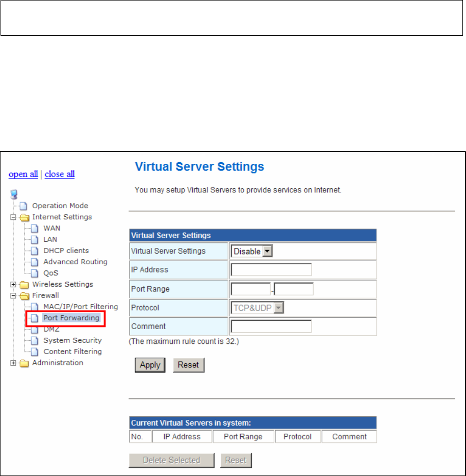Click the 'No.' column header
Screen dimensions: 466x476
[140, 437]
